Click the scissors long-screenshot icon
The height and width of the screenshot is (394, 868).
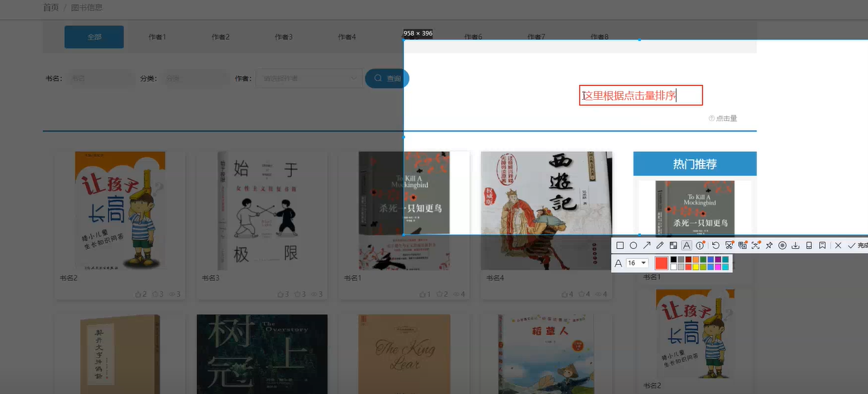[729, 246]
